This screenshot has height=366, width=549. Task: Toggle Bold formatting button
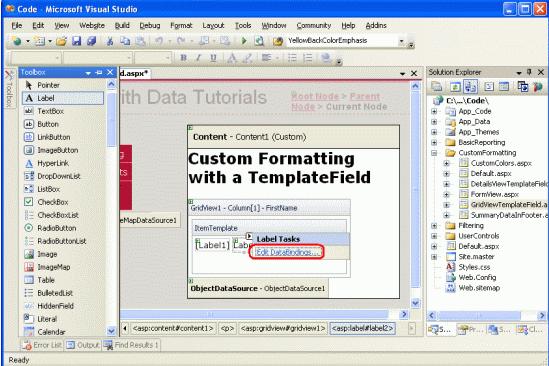183,58
